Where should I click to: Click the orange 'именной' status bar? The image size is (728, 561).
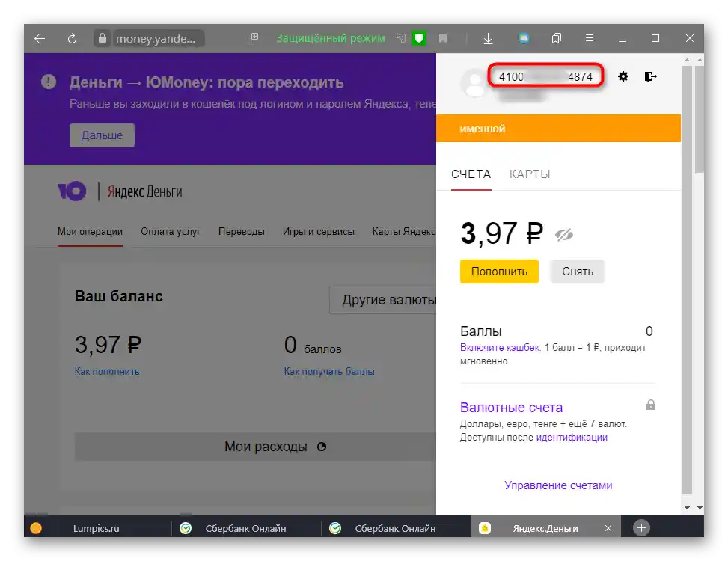(559, 129)
